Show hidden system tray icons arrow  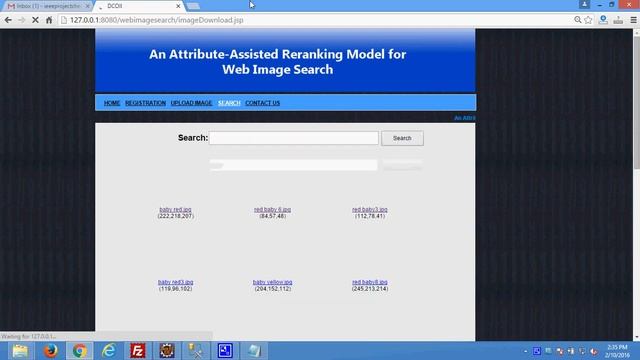click(x=525, y=351)
